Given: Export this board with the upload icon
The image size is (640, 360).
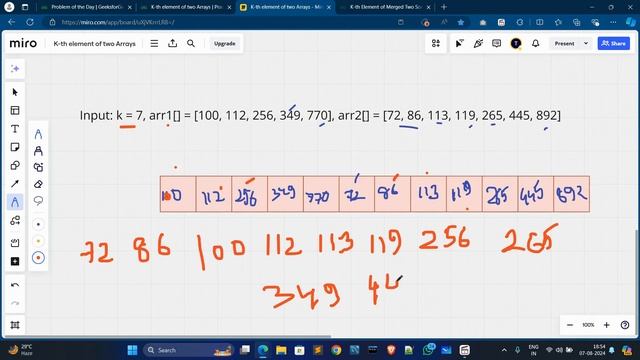Looking at the screenshot, I should click(x=173, y=43).
